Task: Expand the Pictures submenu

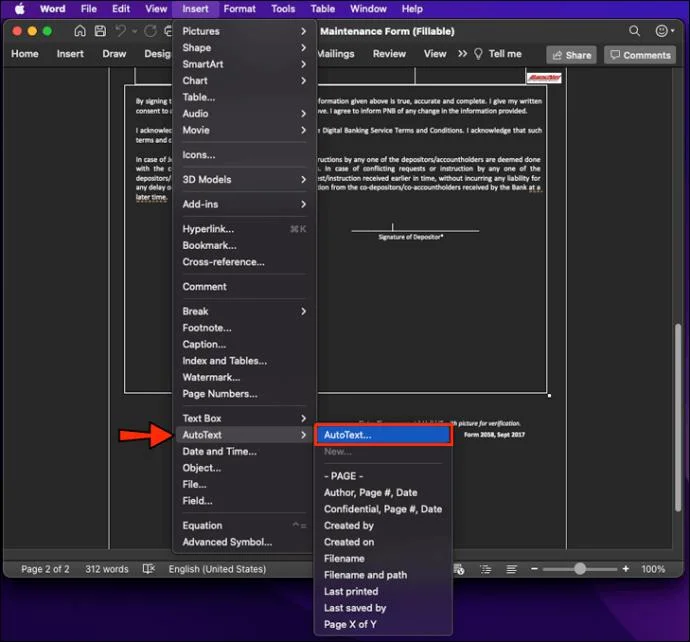Action: [244, 31]
